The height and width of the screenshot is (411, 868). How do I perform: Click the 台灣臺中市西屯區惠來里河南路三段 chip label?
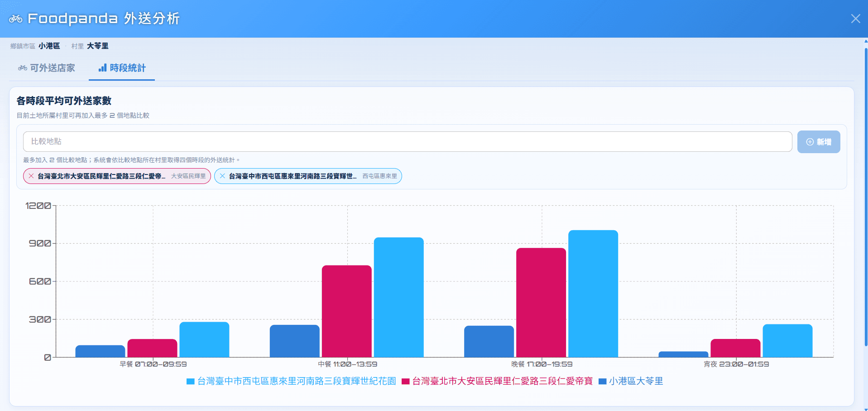point(293,176)
